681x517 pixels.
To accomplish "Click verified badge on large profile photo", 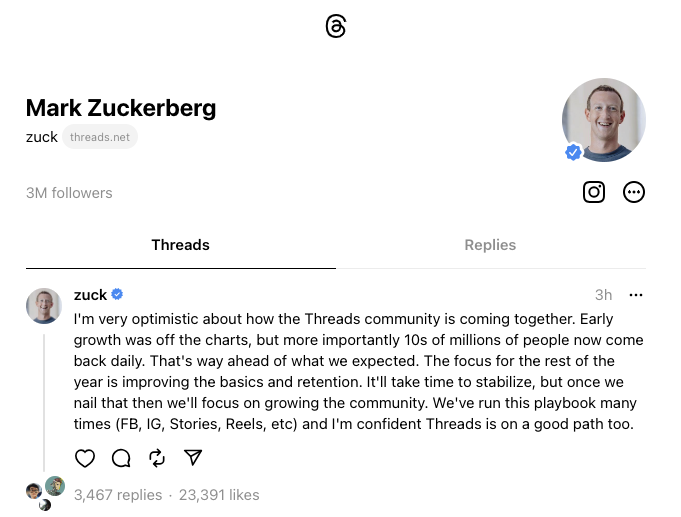I will [573, 152].
